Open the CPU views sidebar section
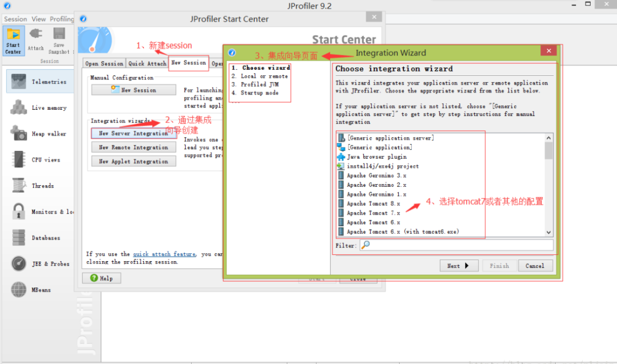 pyautogui.click(x=40, y=159)
